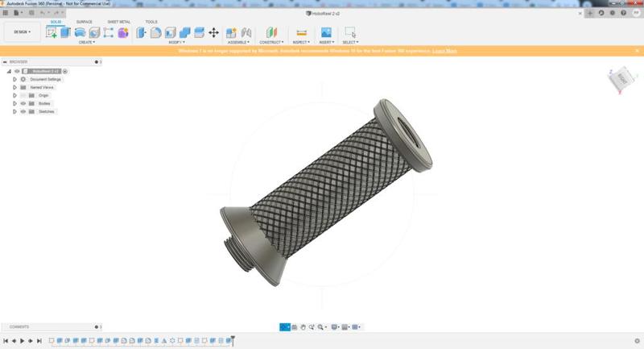This screenshot has height=349, width=644.
Task: Open the Modify dropdown menu
Action: tap(176, 43)
